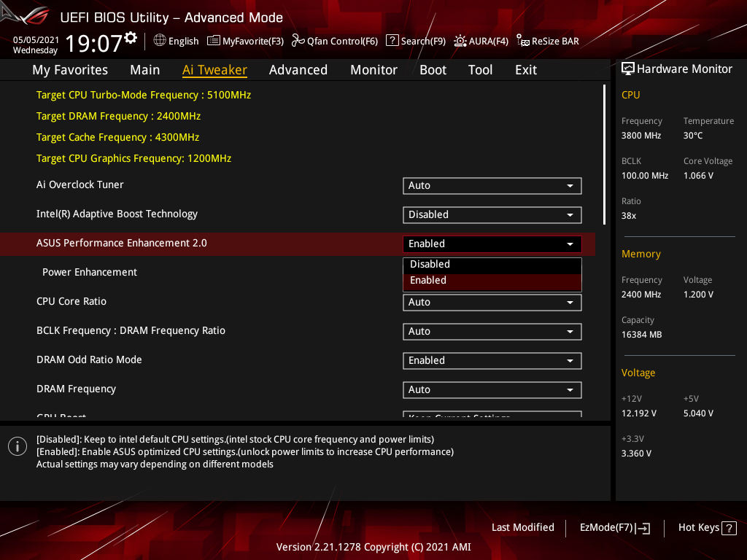Click the globe language icon

[x=160, y=41]
